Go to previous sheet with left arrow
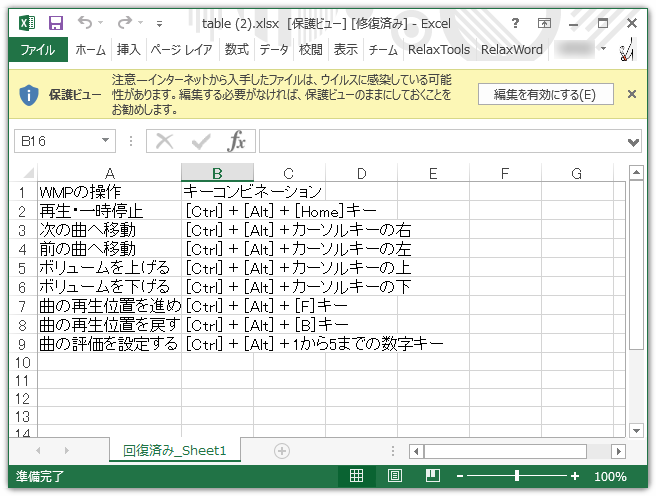This screenshot has width=656, height=496. click(38, 451)
